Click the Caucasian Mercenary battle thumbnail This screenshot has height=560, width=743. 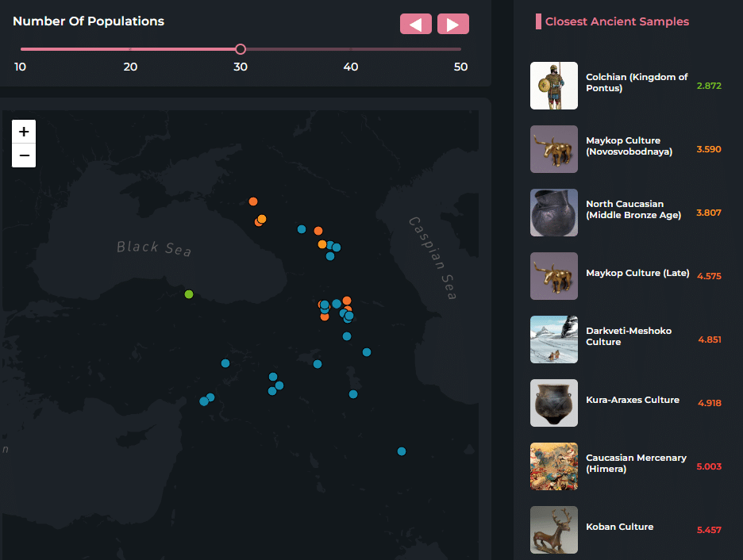coord(553,466)
